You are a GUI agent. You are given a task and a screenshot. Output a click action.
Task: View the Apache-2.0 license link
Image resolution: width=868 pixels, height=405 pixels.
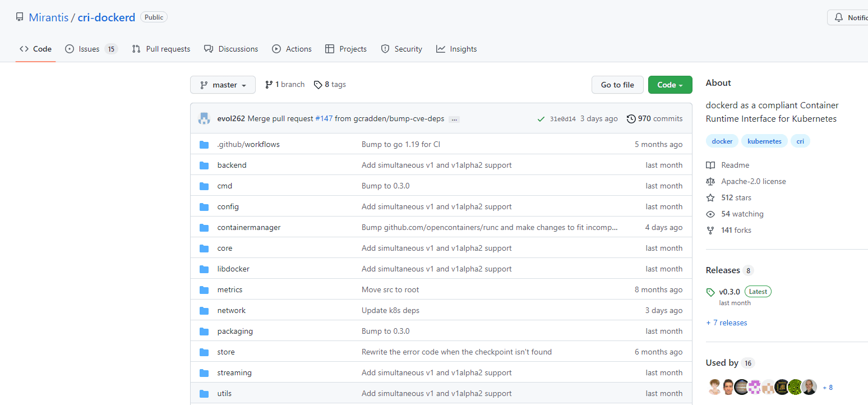pos(746,181)
